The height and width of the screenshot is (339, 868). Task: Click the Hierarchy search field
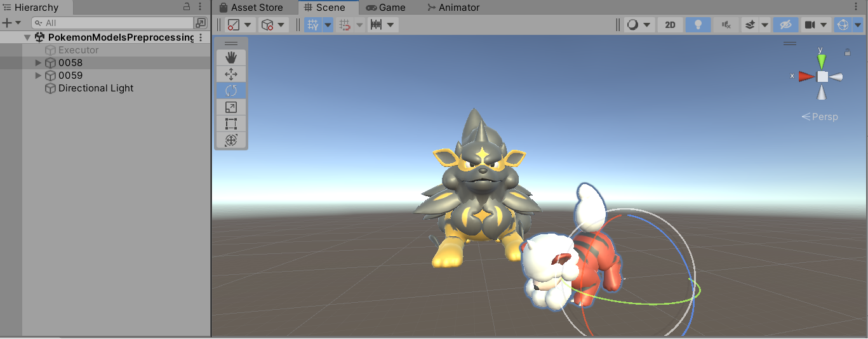click(x=111, y=23)
